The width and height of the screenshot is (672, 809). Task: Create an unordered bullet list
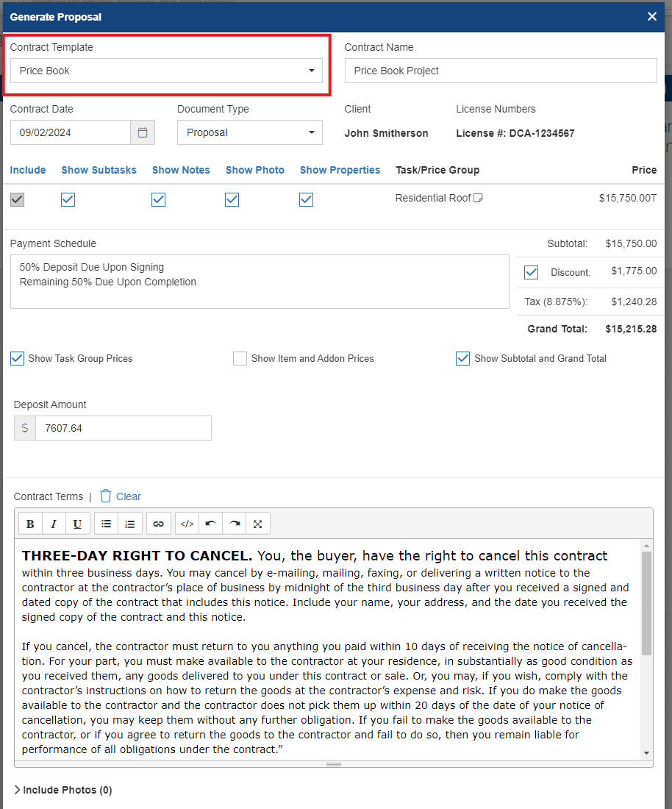coord(106,523)
